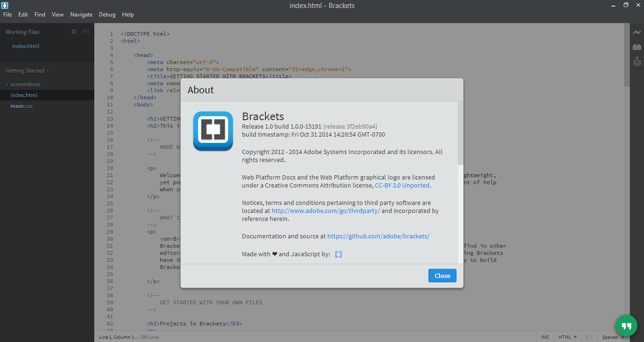Open Working Files settings gear
Viewport: 644px width, 342px height.
click(74, 32)
